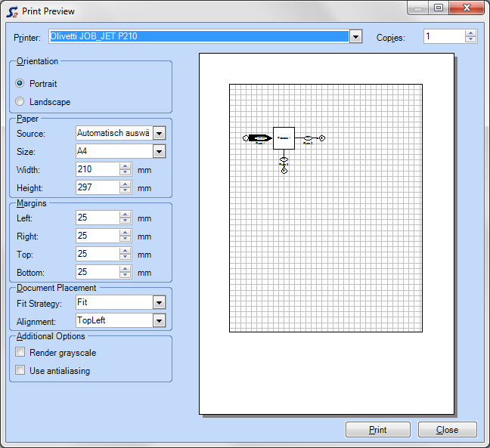The image size is (490, 448).
Task: Maximize the Print Preview window
Action: click(439, 8)
